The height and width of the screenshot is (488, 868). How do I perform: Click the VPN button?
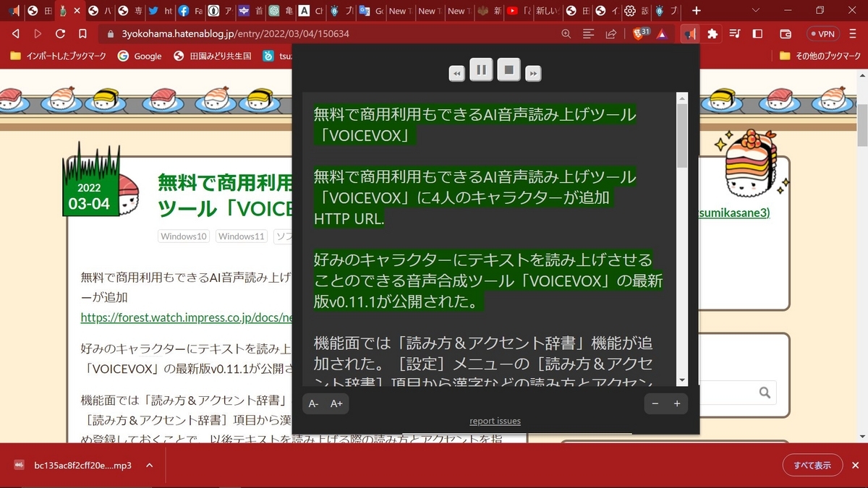(822, 33)
